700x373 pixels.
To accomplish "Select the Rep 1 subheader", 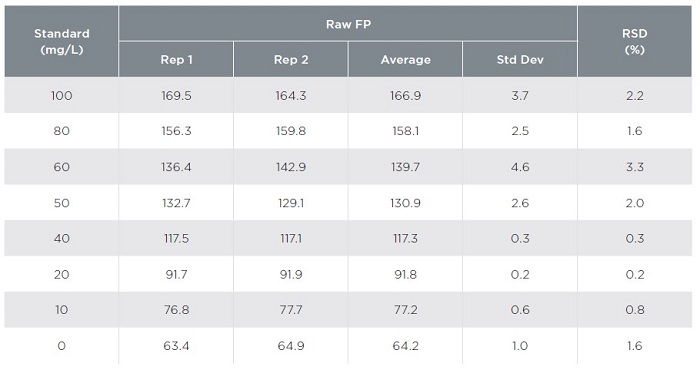I will [x=176, y=59].
